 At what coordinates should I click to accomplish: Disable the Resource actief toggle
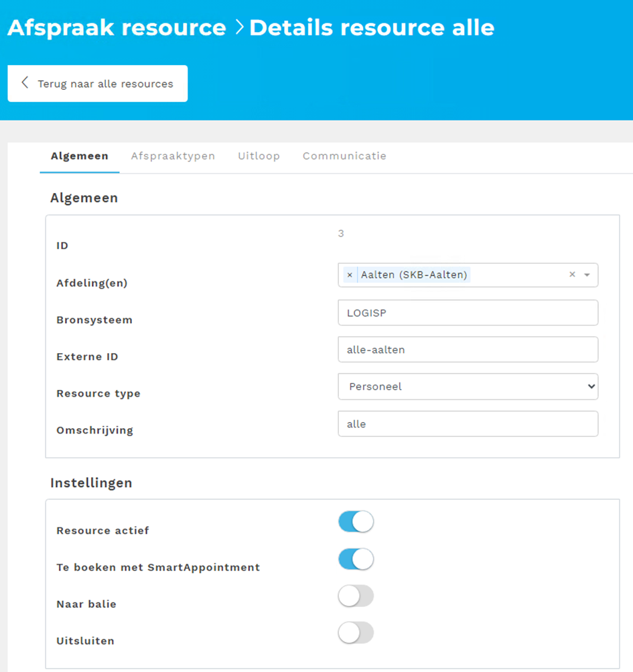pyautogui.click(x=356, y=522)
